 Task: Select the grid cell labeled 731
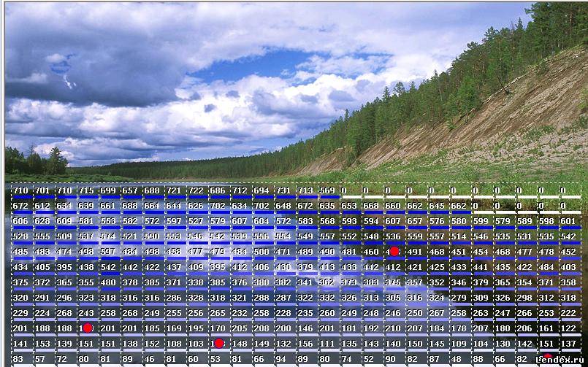point(283,190)
